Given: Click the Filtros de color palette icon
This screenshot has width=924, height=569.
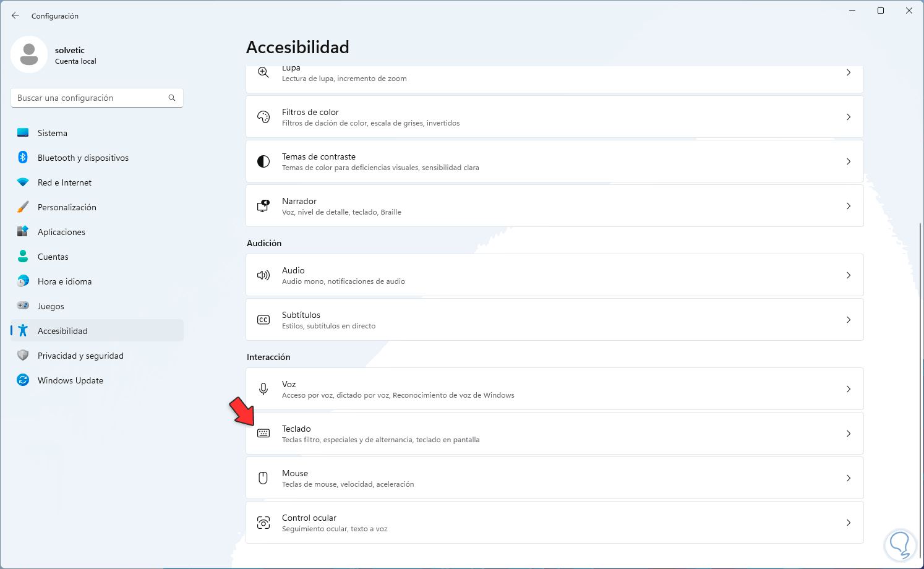Looking at the screenshot, I should (263, 117).
